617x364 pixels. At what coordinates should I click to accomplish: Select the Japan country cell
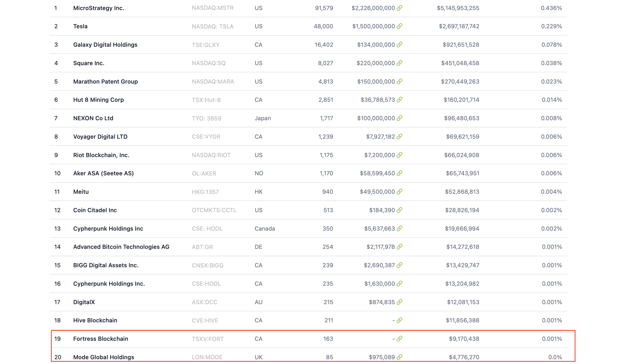263,118
